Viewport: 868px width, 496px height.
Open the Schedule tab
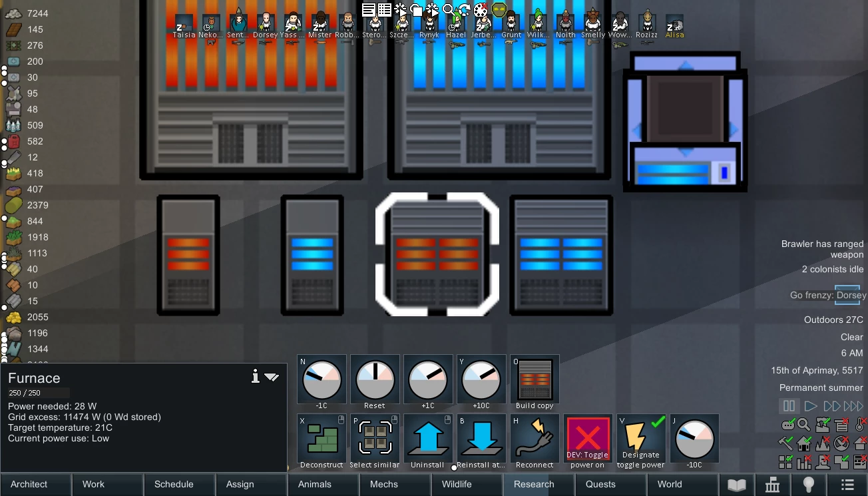click(180, 485)
